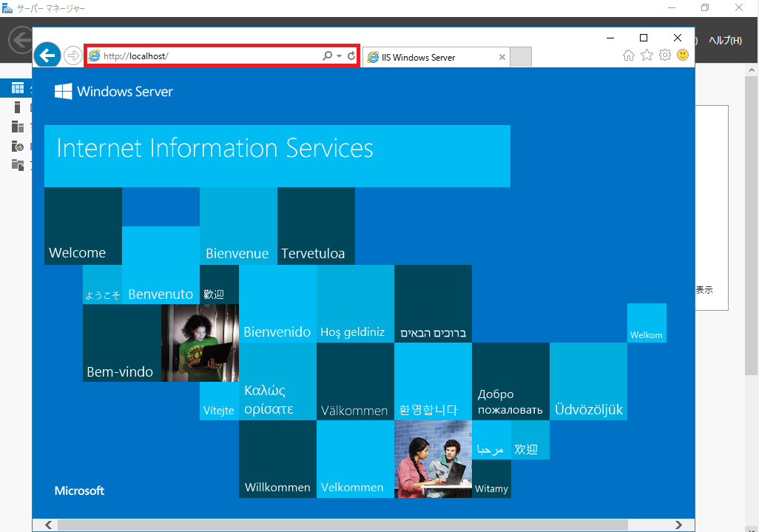The width and height of the screenshot is (759, 532).
Task: Open the browser Tools gear icon
Action: 665,55
